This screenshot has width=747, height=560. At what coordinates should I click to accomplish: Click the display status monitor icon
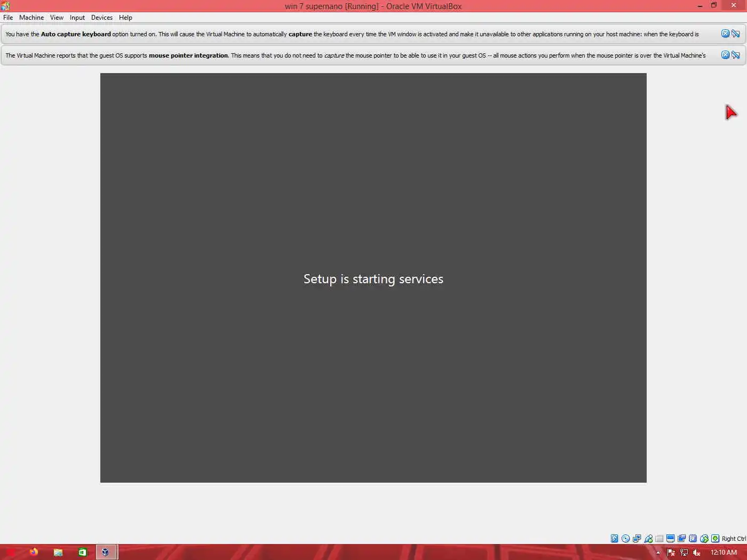point(670,539)
